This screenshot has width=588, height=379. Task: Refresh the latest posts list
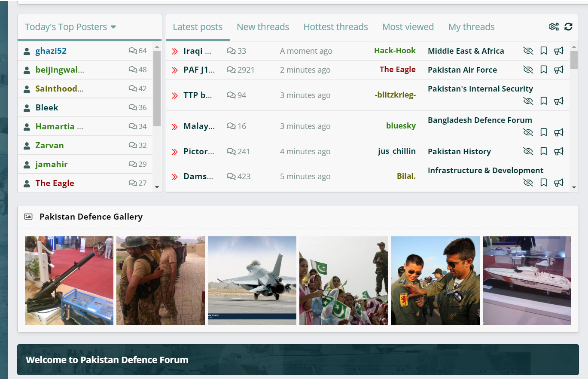[568, 27]
